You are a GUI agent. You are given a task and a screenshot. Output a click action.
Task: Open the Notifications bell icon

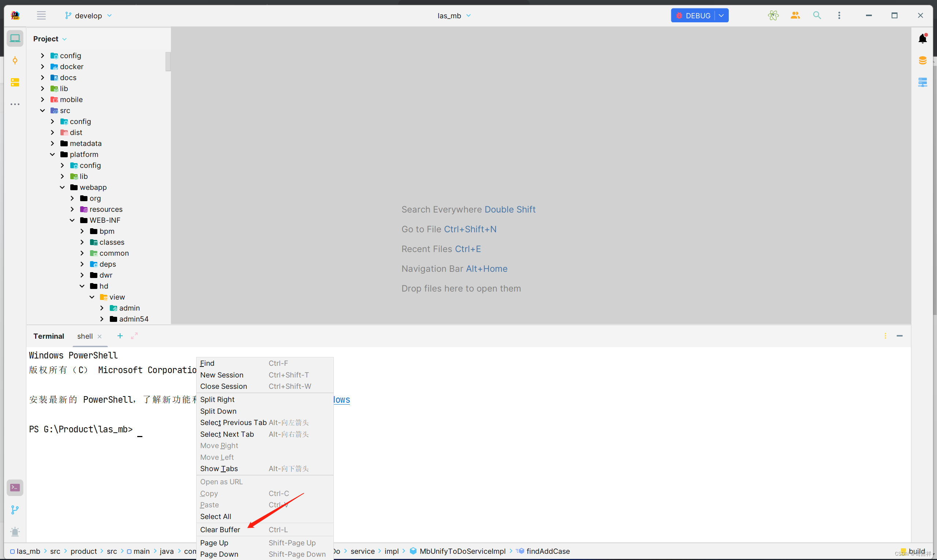(x=922, y=38)
